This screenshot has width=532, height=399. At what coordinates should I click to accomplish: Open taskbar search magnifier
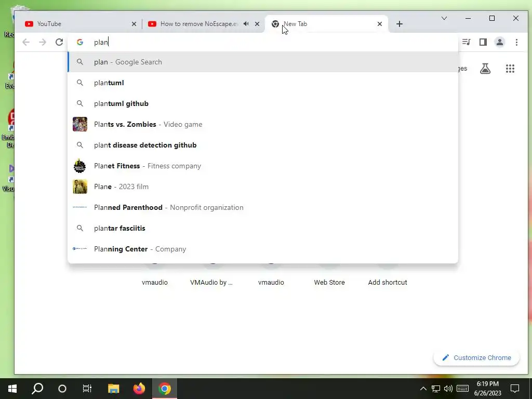[37, 389]
